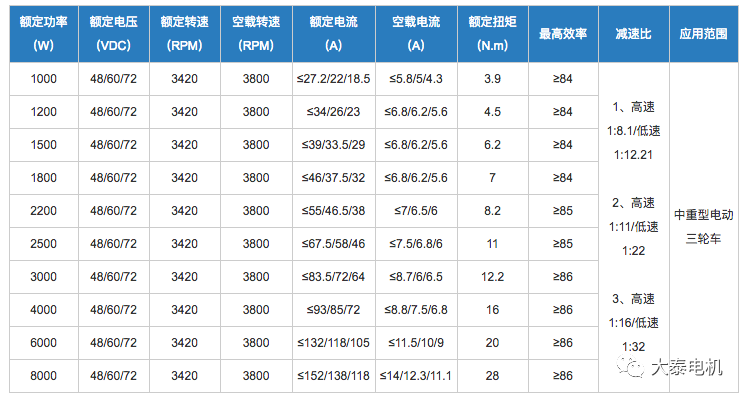This screenshot has width=746, height=399.
Task: Select the ≤27.2/22/18.5 rated current cell
Action: [334, 79]
